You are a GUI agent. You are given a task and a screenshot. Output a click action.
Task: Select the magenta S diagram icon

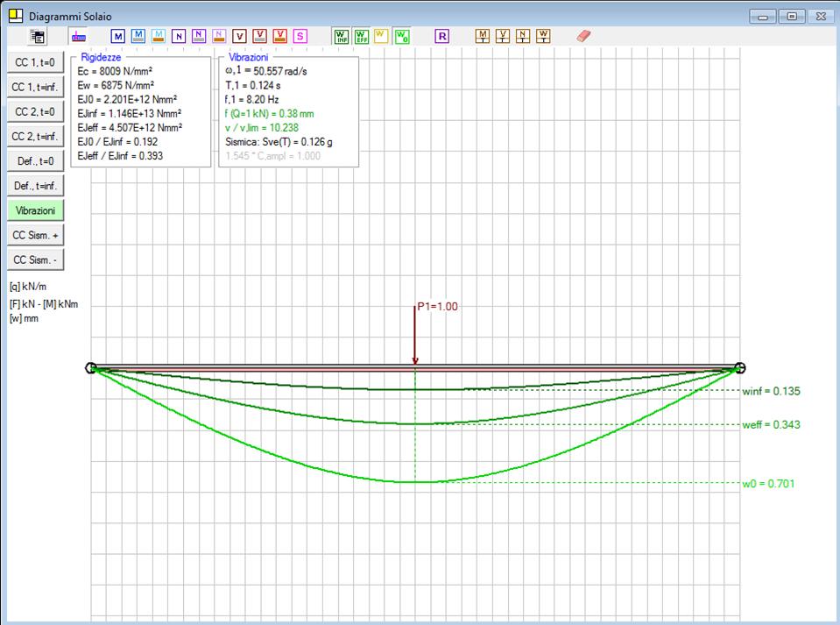coord(300,36)
